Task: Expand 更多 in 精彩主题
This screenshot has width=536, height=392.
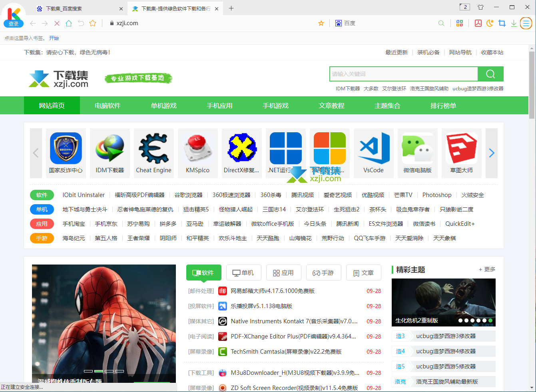Action: 487,269
